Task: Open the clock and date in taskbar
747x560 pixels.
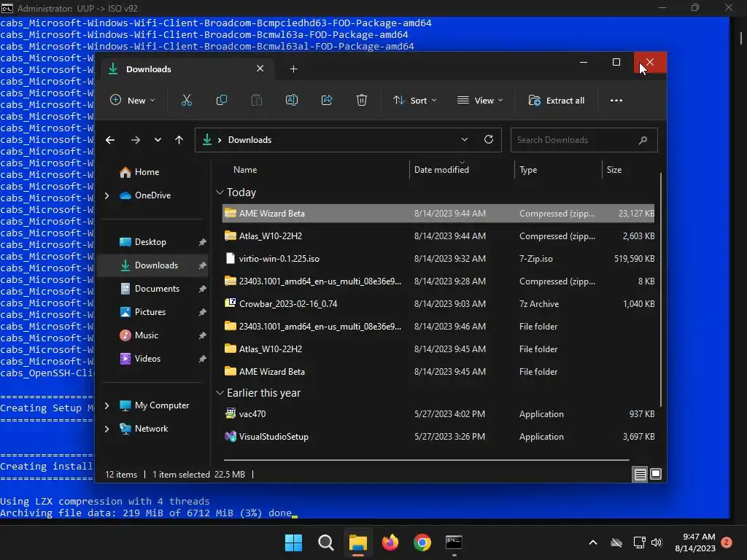Action: coord(695,542)
